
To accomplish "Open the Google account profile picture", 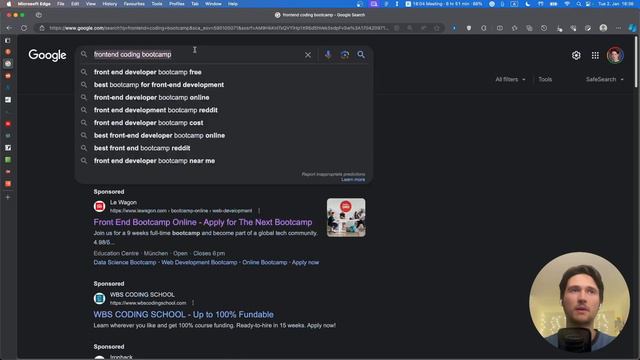I will pos(615,55).
